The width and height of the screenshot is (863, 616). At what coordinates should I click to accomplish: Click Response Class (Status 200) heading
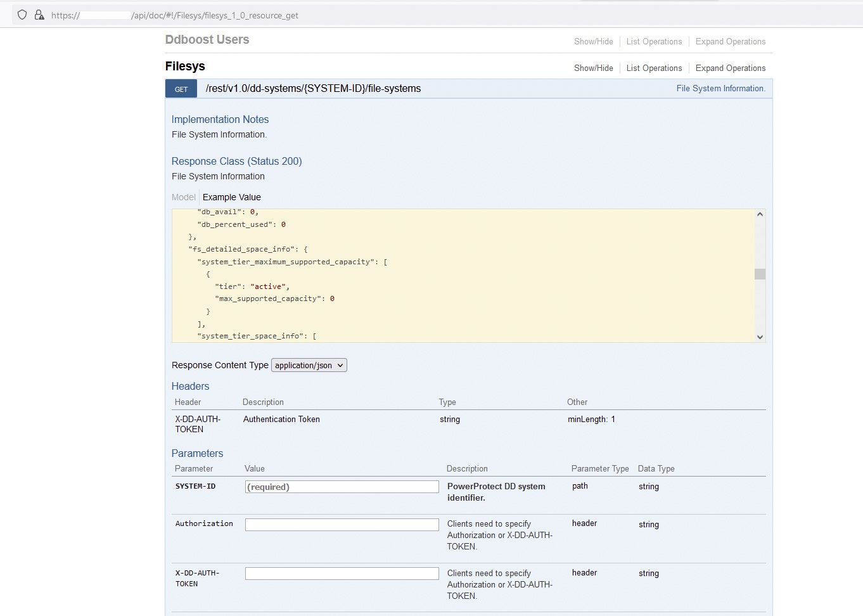[x=236, y=161]
